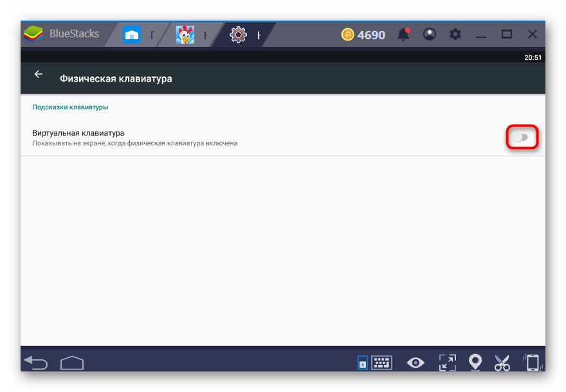
Task: Click the Показывать на экране description text
Action: click(135, 143)
